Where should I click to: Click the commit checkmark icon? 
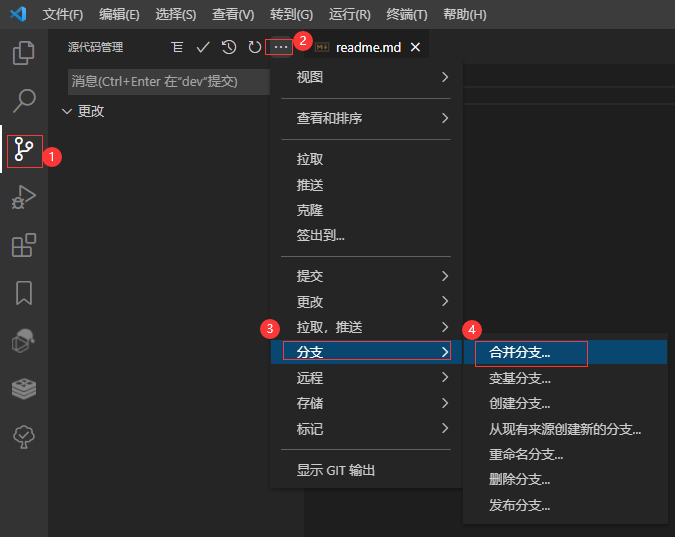(203, 47)
